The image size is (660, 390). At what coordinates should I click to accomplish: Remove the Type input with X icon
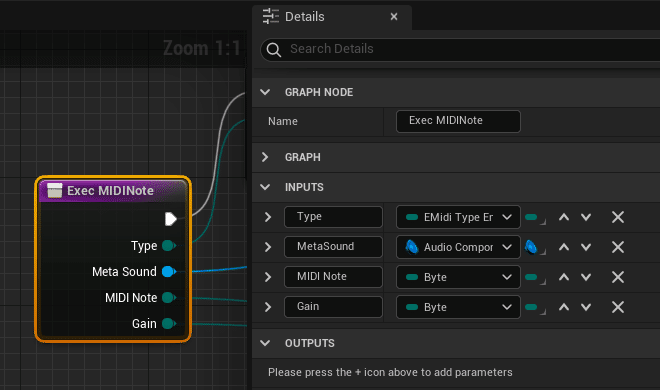pyautogui.click(x=617, y=217)
